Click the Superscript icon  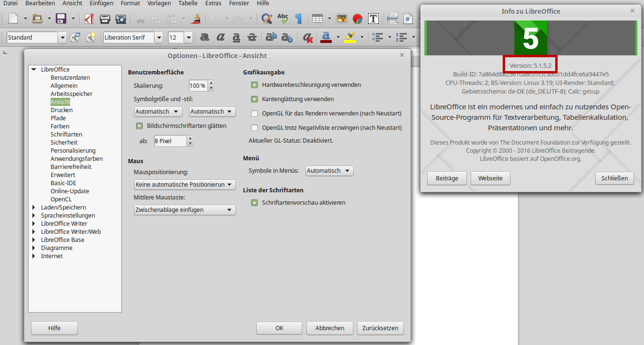coord(271,37)
